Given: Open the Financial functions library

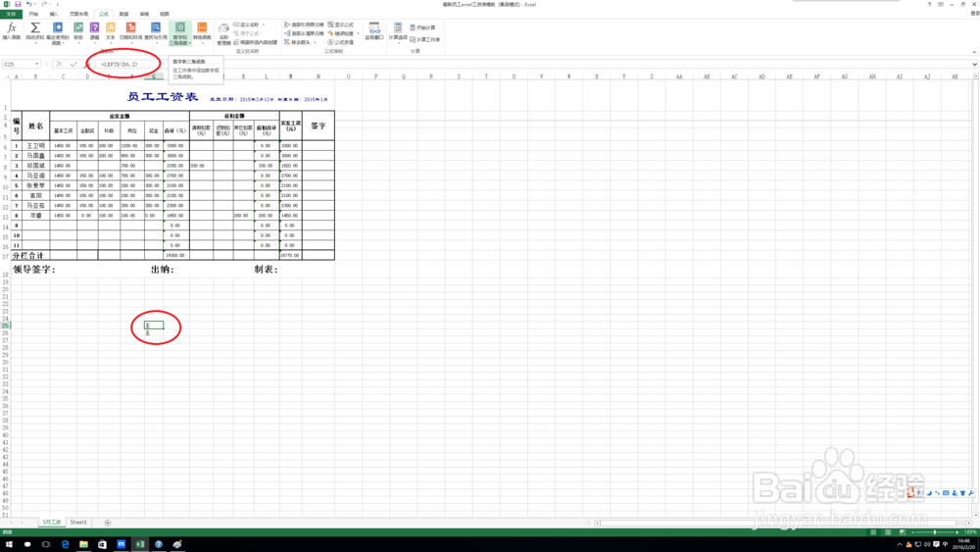Looking at the screenshot, I should (78, 31).
